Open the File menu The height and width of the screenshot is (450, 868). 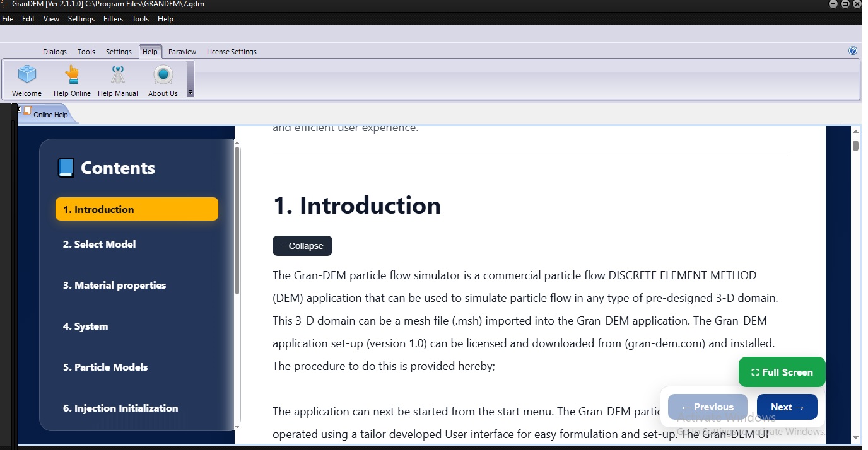click(8, 19)
